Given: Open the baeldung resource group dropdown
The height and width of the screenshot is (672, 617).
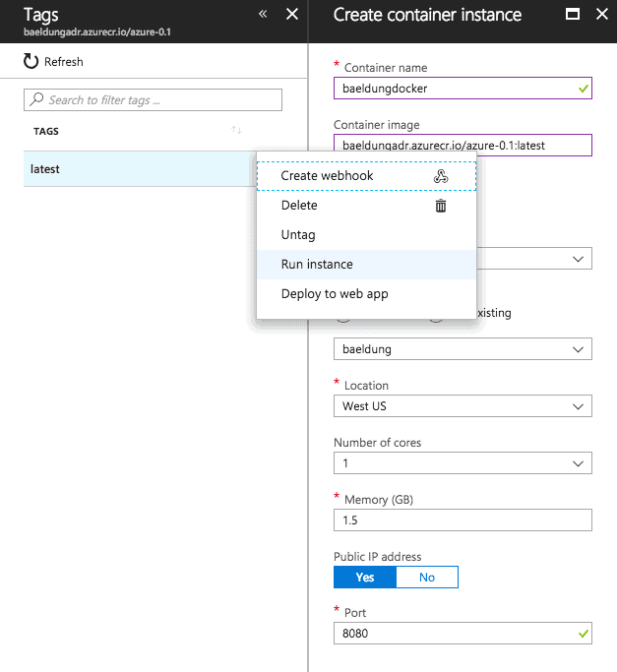Looking at the screenshot, I should point(463,349).
